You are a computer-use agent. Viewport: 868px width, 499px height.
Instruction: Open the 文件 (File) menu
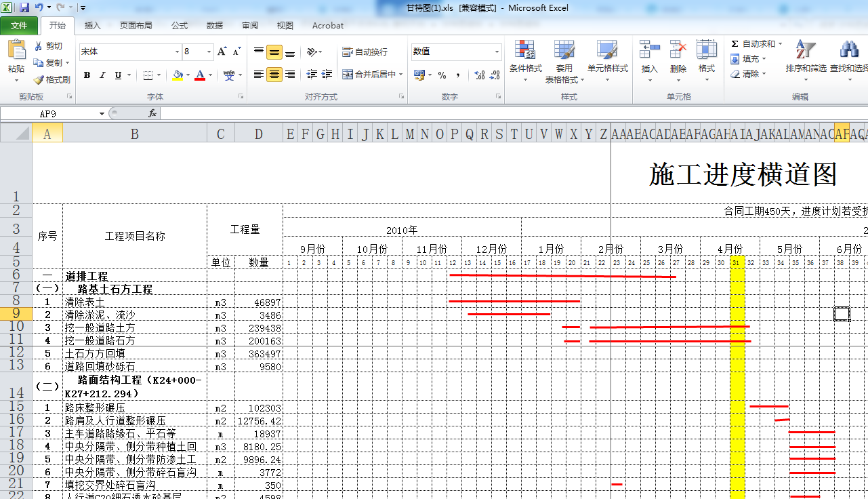click(19, 26)
